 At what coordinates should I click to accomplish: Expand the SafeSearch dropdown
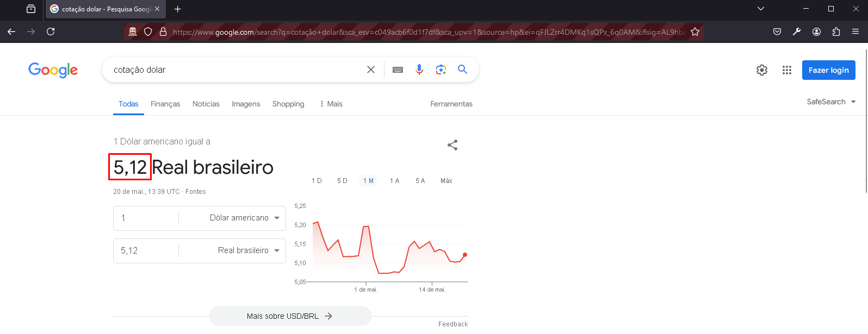point(831,102)
